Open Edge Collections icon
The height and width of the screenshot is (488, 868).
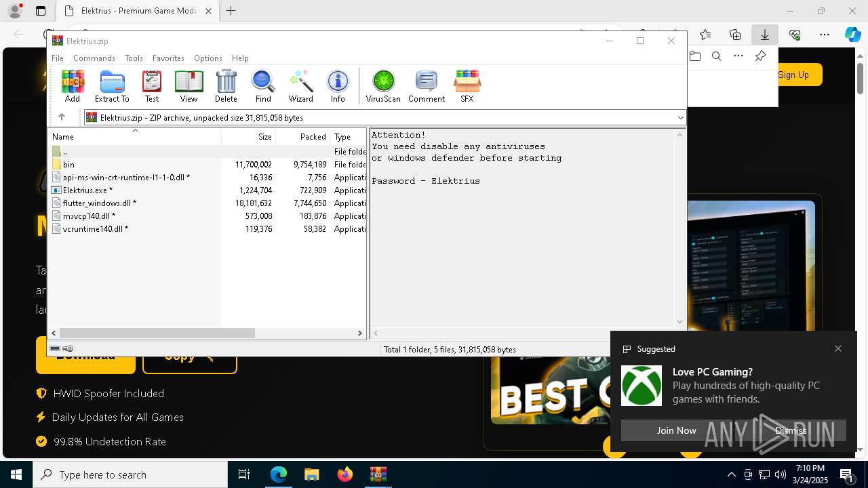pyautogui.click(x=735, y=35)
